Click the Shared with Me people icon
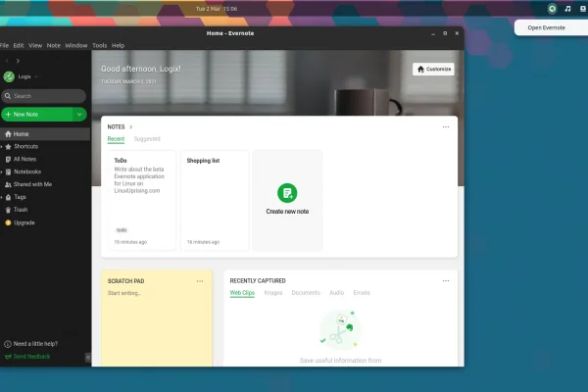 (x=8, y=184)
